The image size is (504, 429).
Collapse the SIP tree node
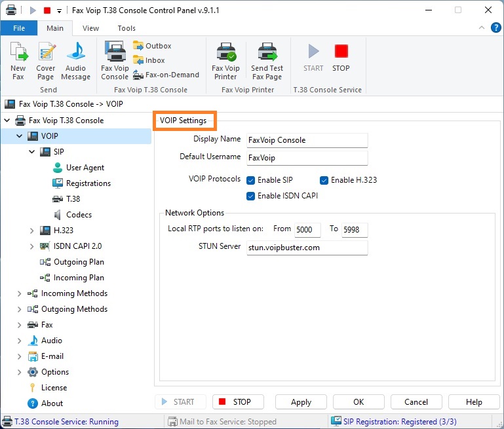click(32, 152)
